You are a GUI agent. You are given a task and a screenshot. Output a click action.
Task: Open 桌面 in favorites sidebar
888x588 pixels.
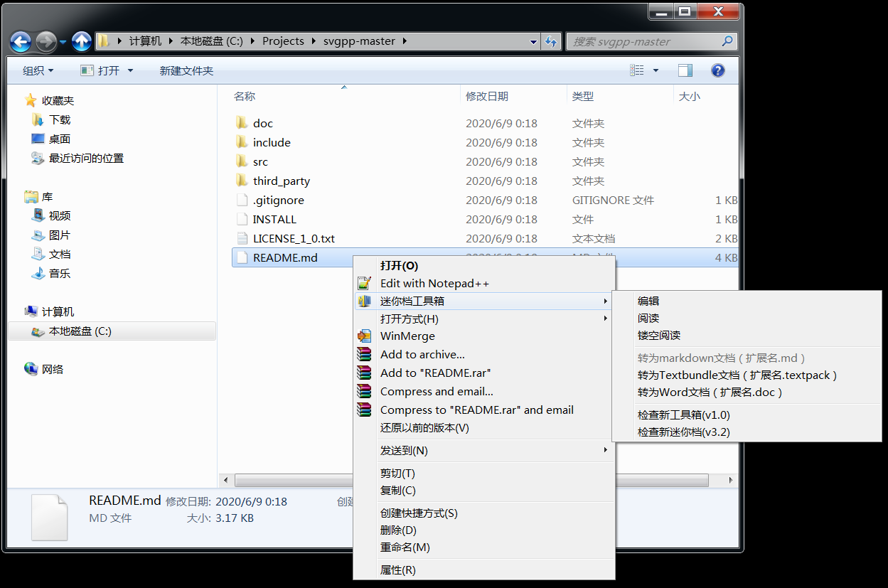[60, 139]
